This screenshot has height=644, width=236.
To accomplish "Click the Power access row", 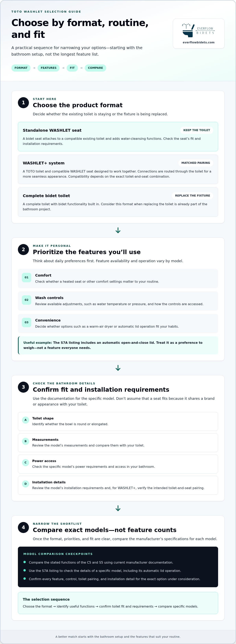I will (118, 464).
